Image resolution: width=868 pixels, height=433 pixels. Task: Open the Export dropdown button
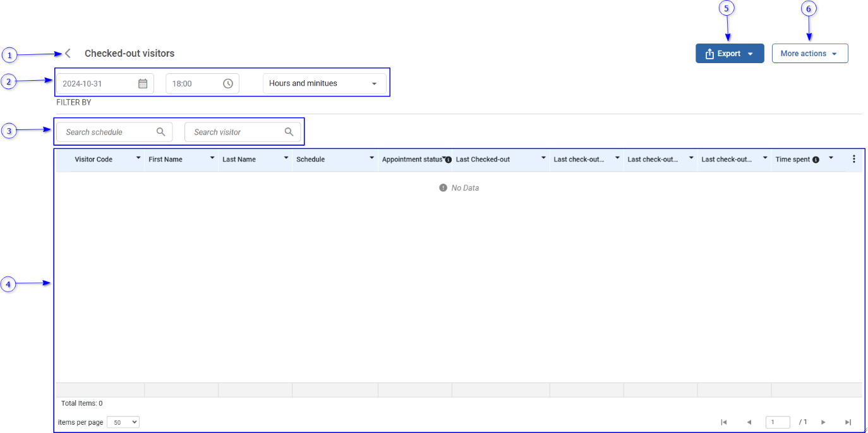click(730, 54)
